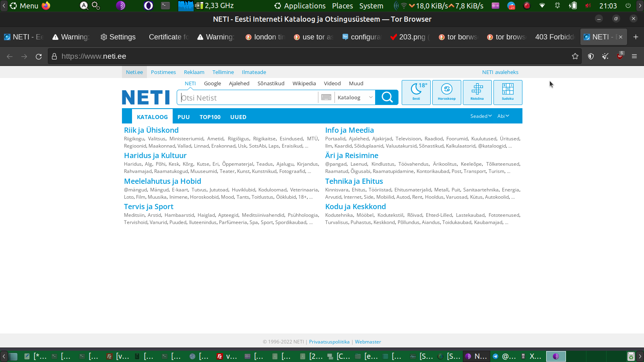Click the Ilmateade link
This screenshot has width=644, height=362.
(254, 72)
